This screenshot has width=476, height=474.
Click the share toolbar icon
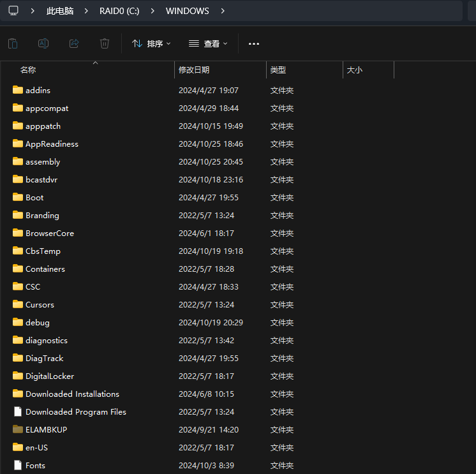74,43
